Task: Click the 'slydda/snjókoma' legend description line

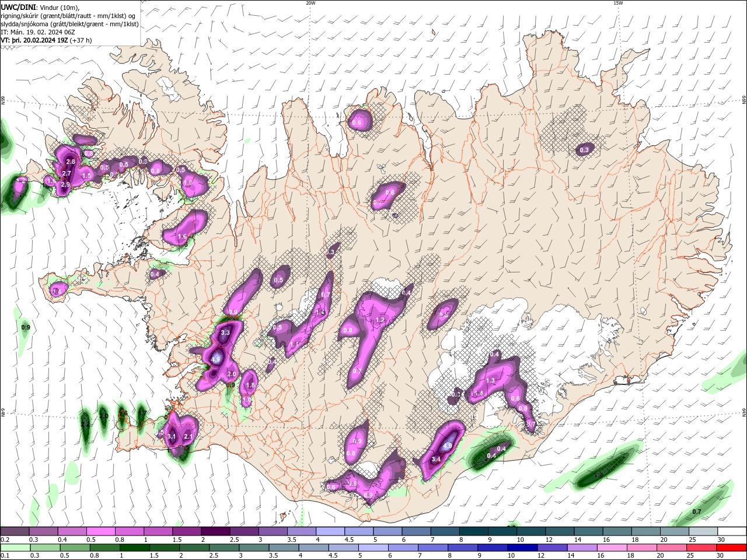Action: click(x=69, y=23)
